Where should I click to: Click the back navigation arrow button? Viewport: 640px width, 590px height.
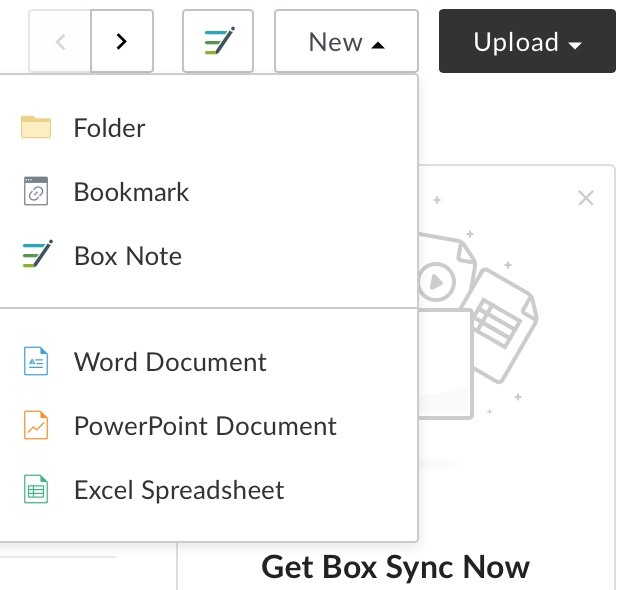coord(60,41)
